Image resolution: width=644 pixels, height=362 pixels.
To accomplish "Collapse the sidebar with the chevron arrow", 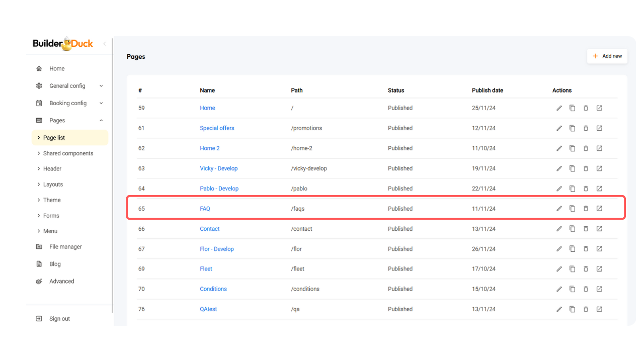I will click(x=105, y=44).
